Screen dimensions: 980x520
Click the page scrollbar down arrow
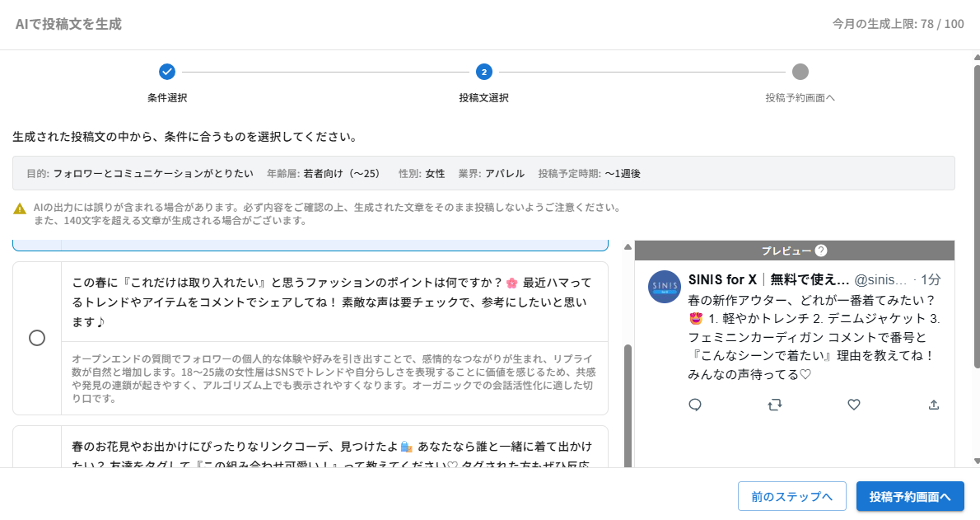[976, 461]
